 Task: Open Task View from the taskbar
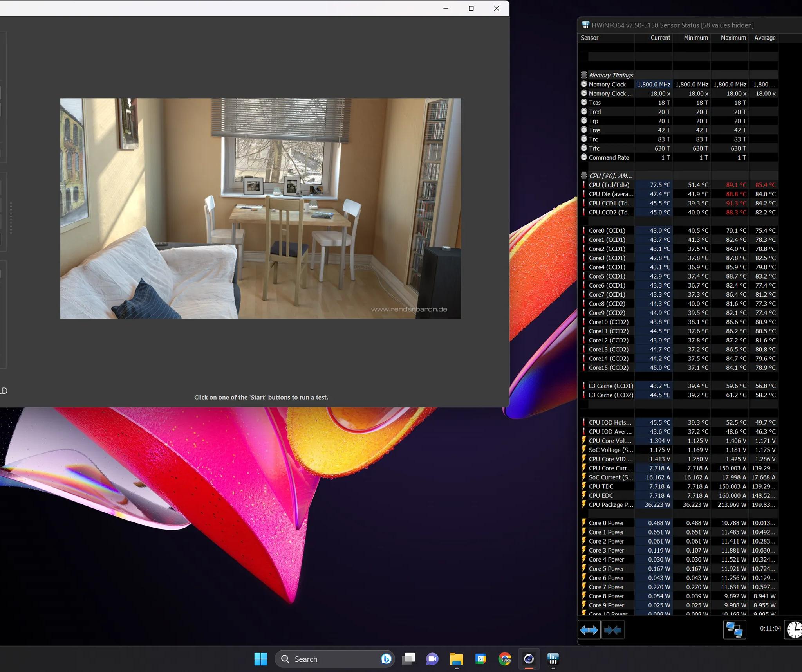[x=408, y=659]
